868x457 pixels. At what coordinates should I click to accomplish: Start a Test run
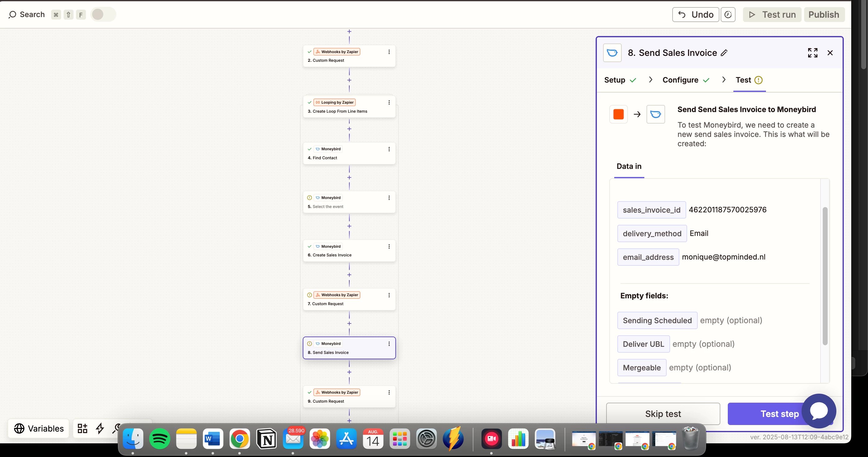[x=772, y=15]
